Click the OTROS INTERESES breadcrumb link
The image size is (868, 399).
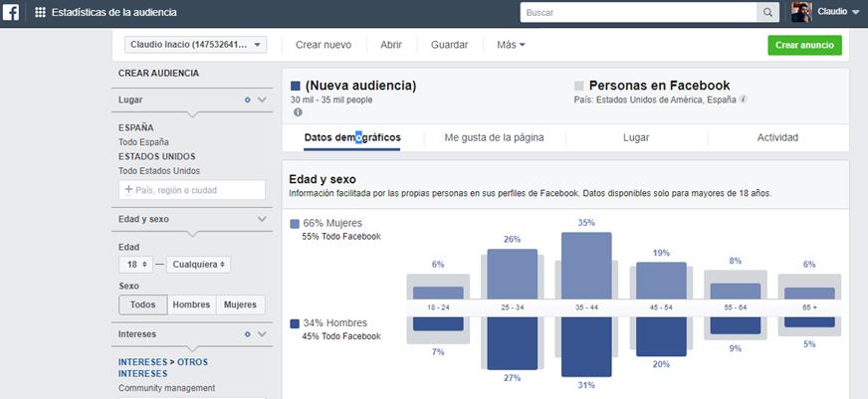pos(163,368)
